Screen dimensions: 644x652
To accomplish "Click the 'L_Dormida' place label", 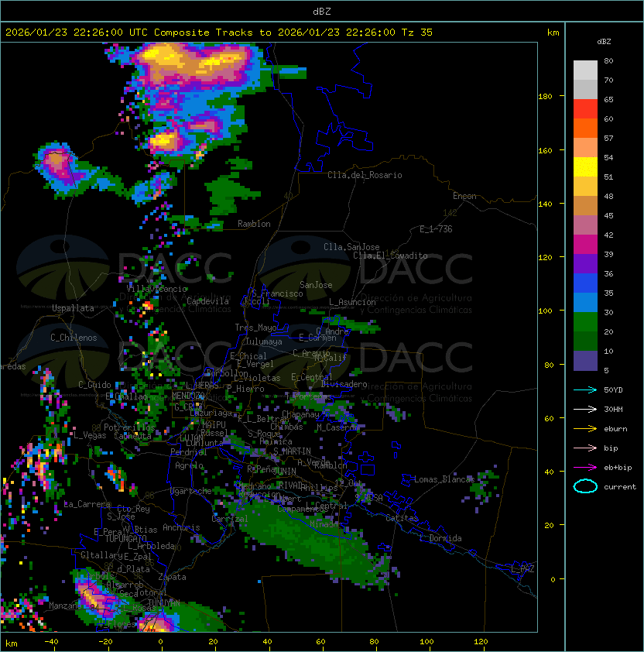I will click(x=440, y=538).
